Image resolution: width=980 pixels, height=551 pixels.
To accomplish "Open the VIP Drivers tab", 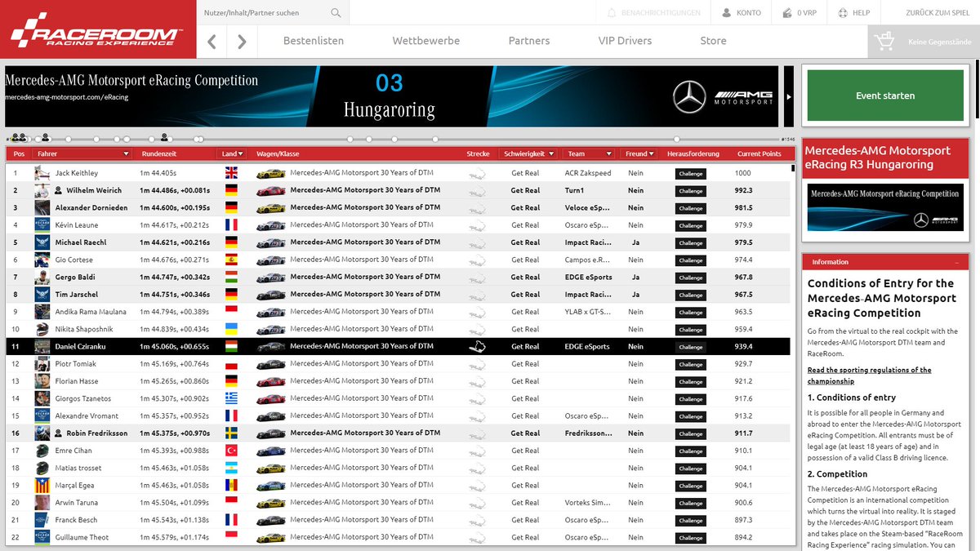I will [625, 41].
